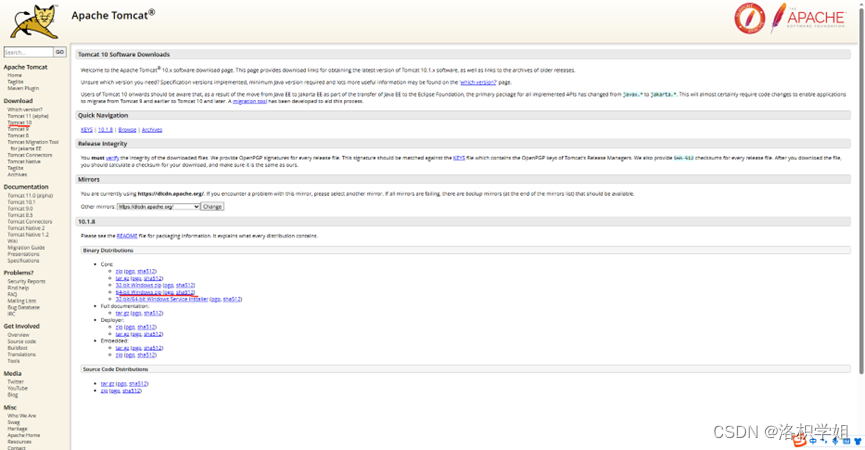This screenshot has height=450, width=865.
Task: Open the Tomcat Connectors download link
Action: 29,156
